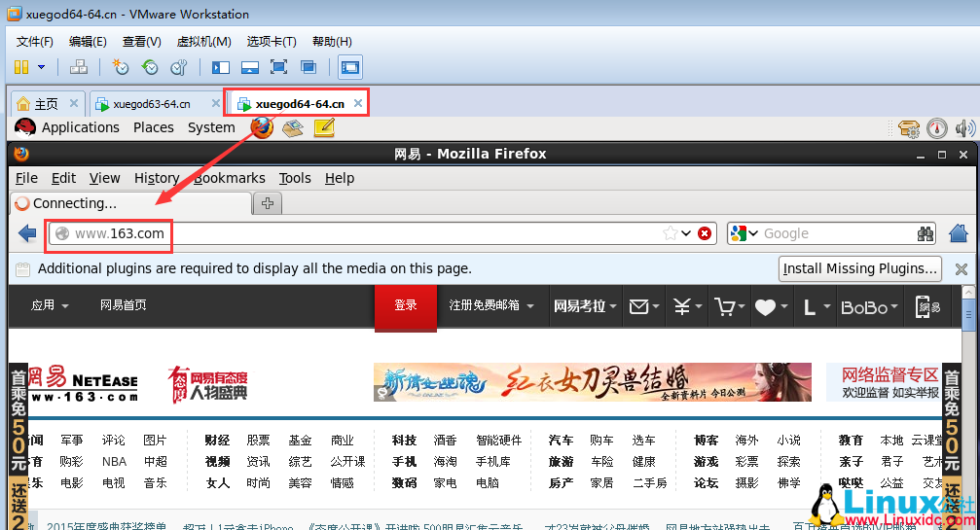Open the 帮助(H) menu
Viewport: 980px width, 530px height.
pos(332,41)
